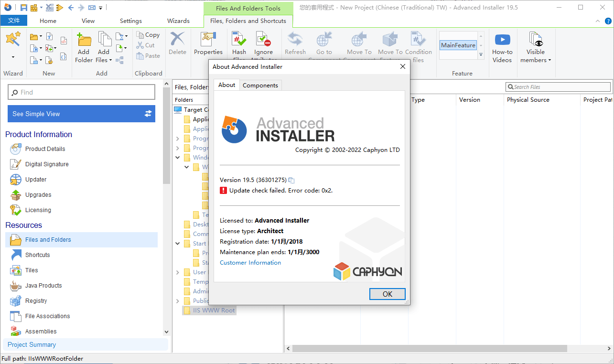The image size is (614, 364).
Task: Collapse the Start folder tree node
Action: 178,244
